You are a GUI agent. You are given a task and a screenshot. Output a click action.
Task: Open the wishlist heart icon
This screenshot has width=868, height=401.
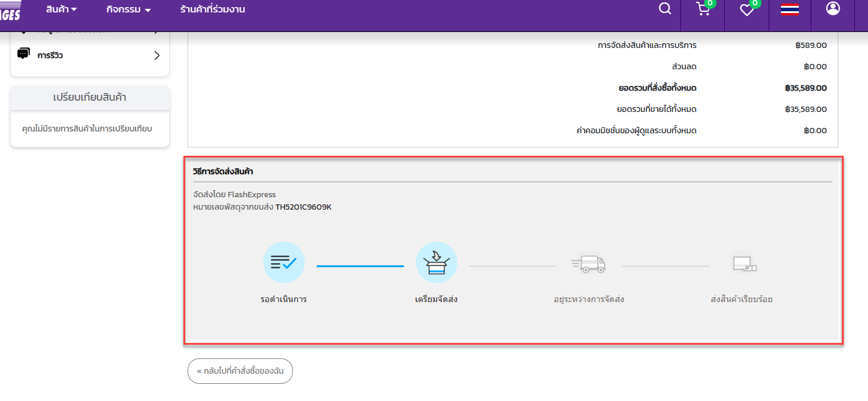click(747, 10)
